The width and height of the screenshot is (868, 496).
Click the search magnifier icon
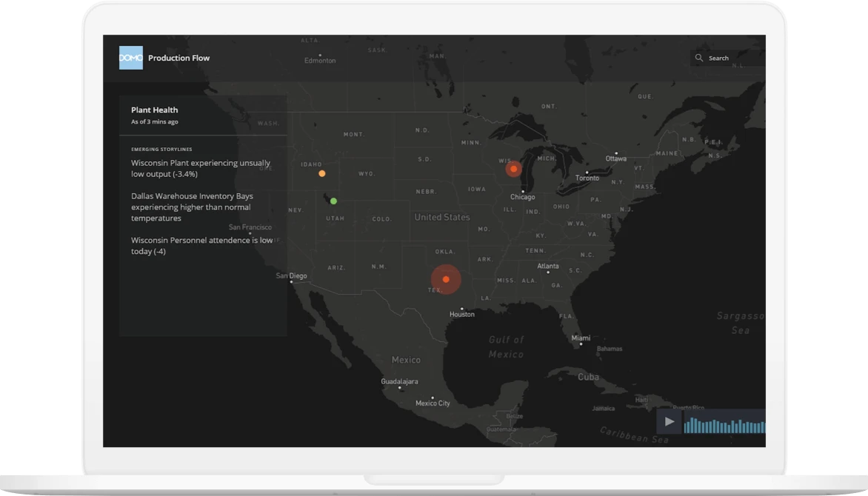tap(699, 57)
